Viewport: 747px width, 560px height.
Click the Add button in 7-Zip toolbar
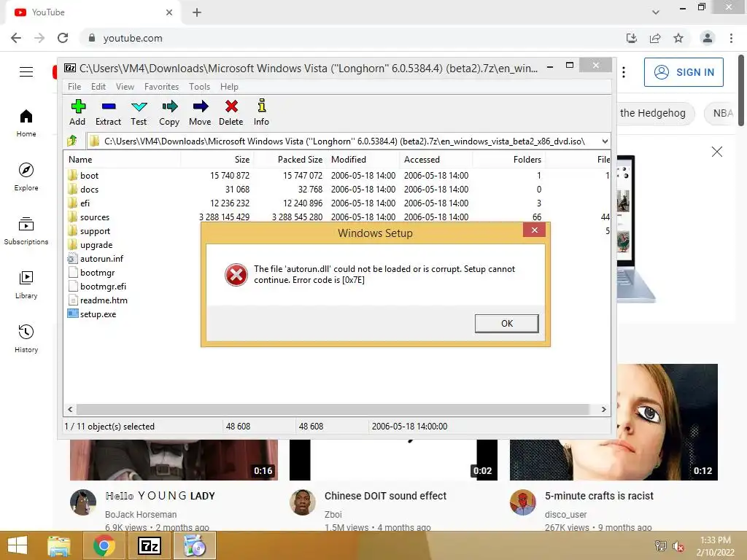click(x=77, y=113)
